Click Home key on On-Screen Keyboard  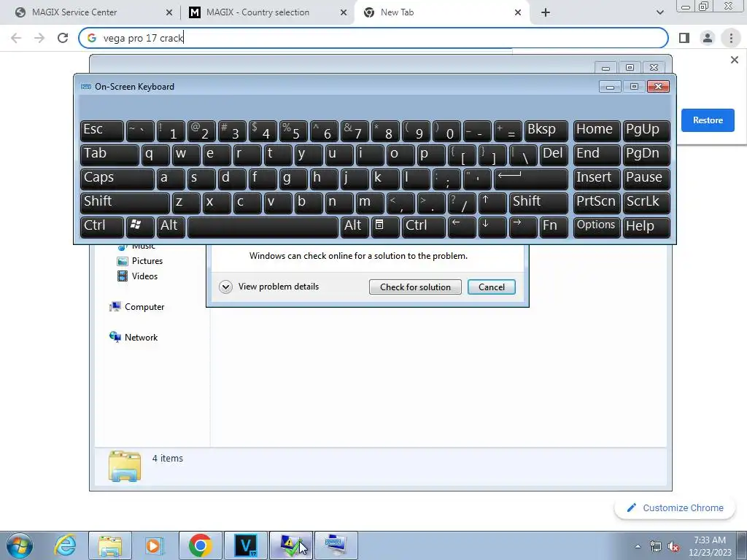[597, 131]
